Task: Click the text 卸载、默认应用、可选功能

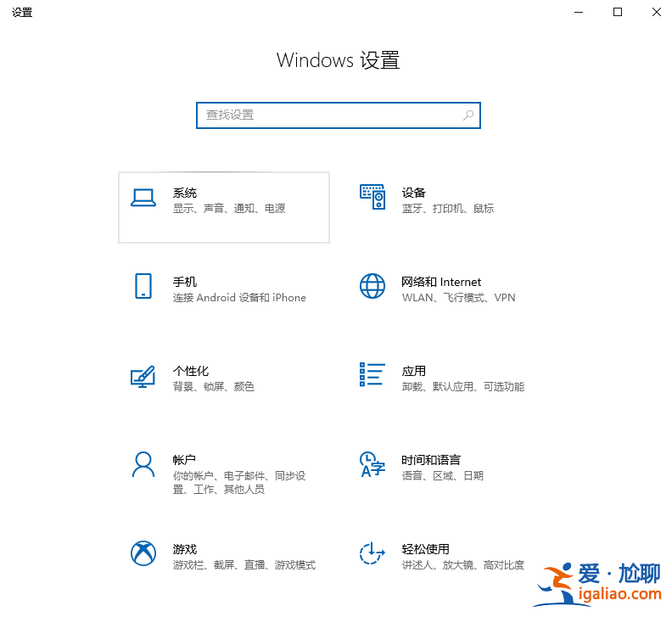Action: (463, 387)
